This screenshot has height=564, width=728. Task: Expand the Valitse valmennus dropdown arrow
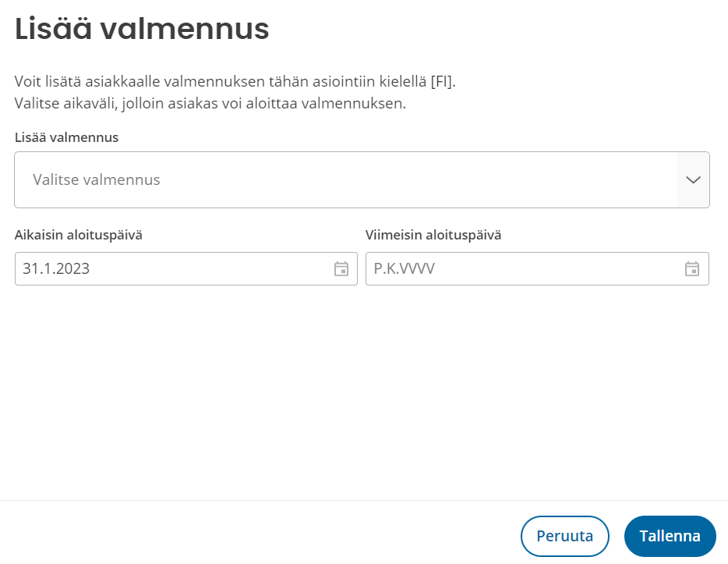(x=693, y=179)
